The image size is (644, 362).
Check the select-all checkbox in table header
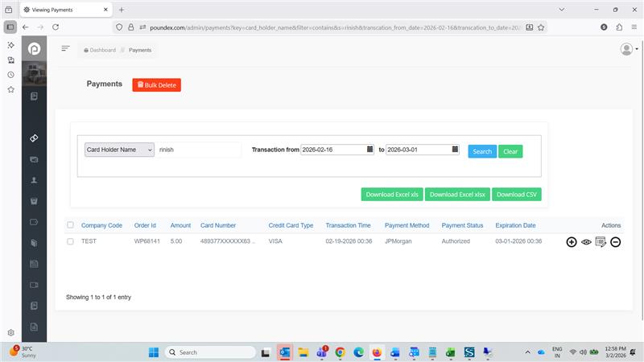70,225
